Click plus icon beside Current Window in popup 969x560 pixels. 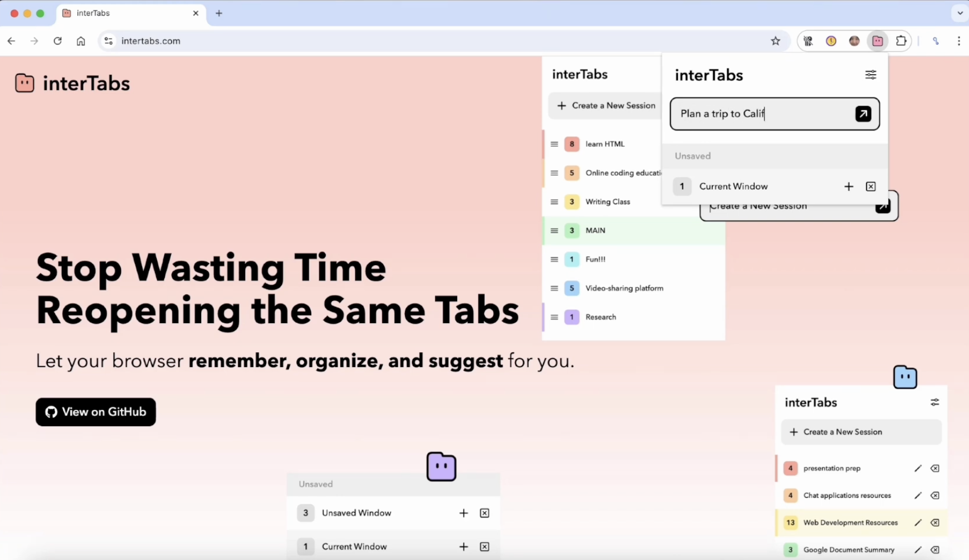849,186
